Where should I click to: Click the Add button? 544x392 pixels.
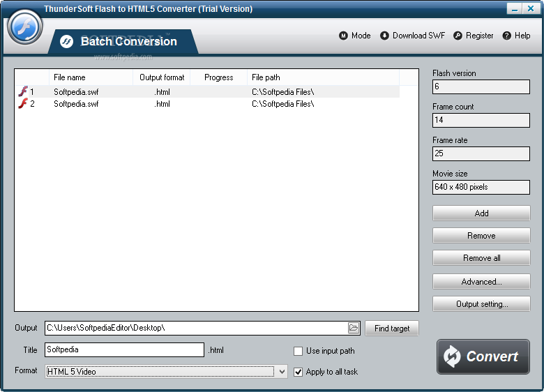click(481, 213)
